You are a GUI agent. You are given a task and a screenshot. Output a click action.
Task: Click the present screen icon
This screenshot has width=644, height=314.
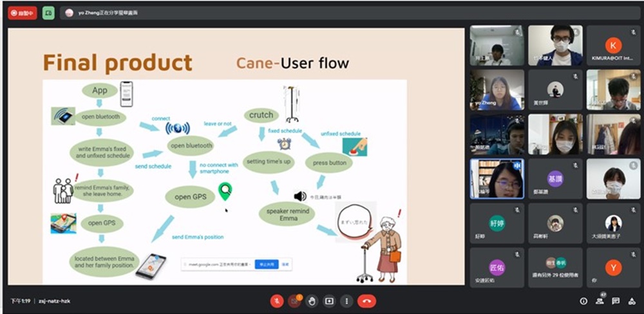pos(330,300)
